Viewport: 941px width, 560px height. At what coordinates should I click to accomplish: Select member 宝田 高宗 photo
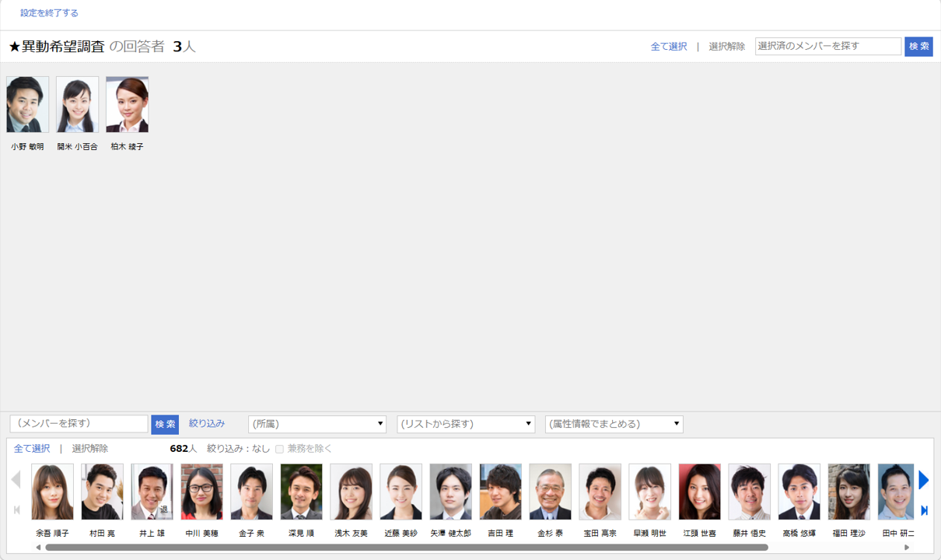[x=600, y=492]
